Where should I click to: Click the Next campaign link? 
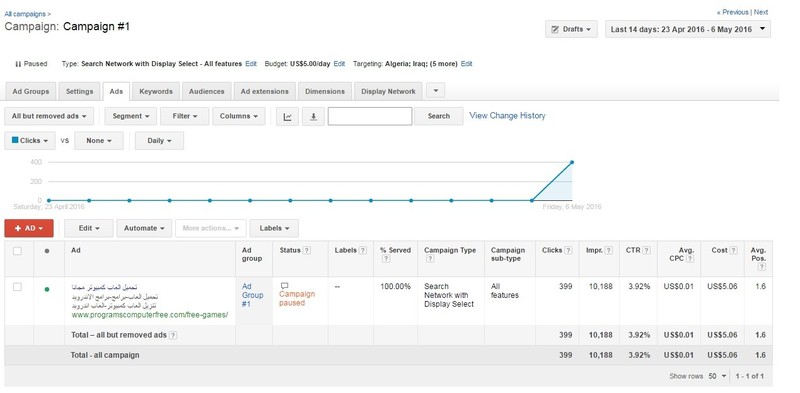pos(761,12)
